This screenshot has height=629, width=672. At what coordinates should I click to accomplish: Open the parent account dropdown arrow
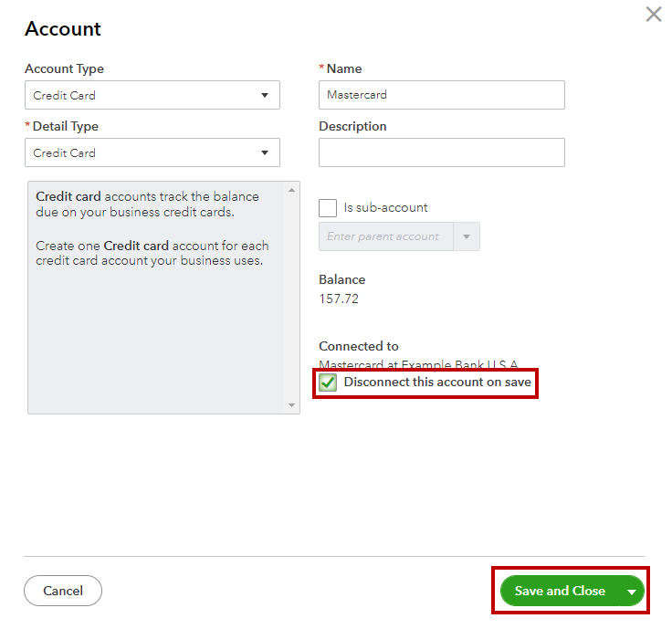(467, 236)
